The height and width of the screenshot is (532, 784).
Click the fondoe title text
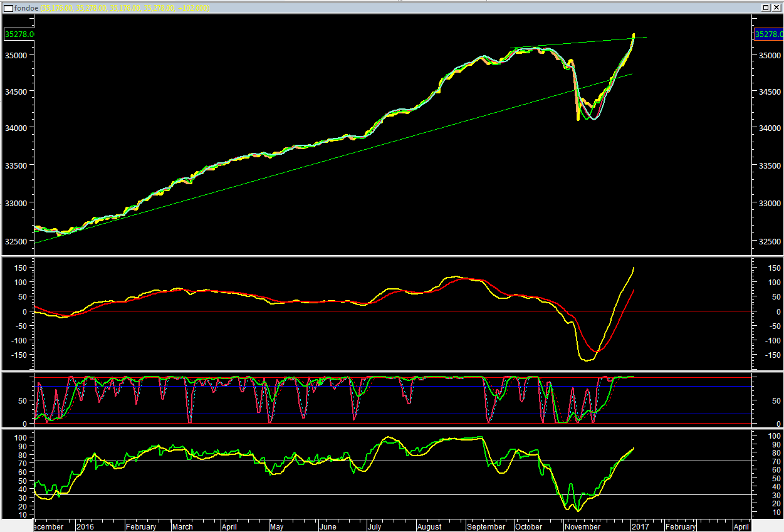point(26,8)
